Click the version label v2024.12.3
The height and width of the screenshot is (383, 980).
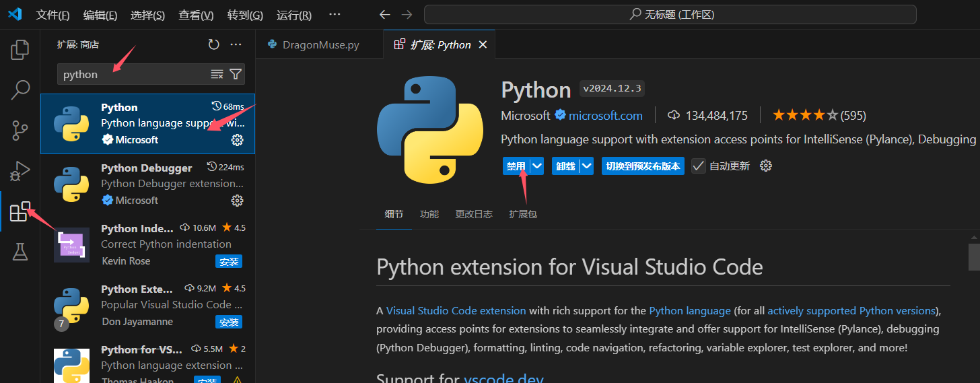[612, 89]
